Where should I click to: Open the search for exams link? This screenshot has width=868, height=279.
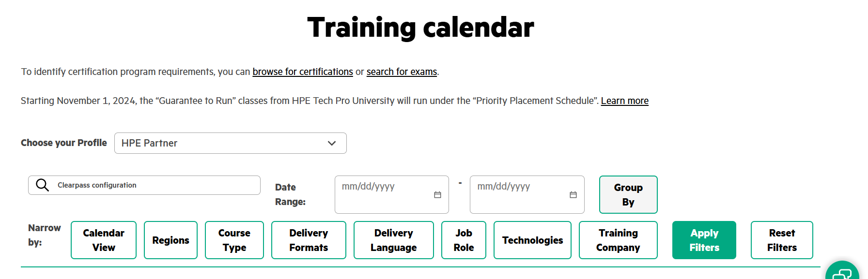tap(402, 72)
